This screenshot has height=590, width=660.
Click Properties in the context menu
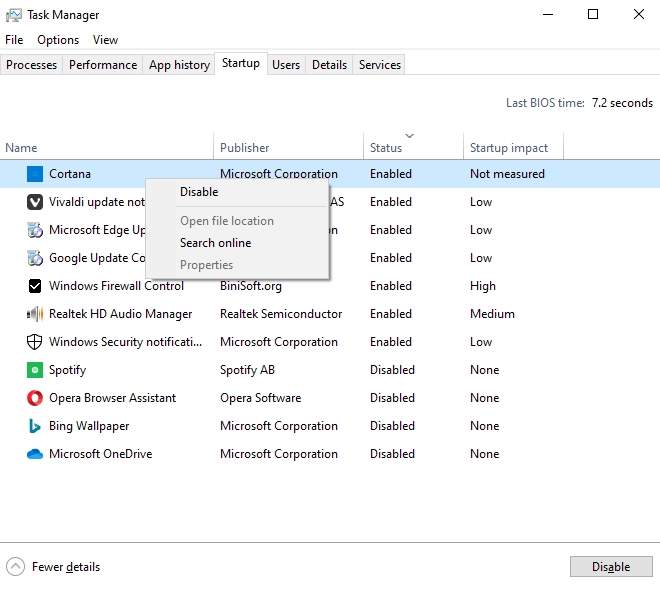(x=206, y=265)
